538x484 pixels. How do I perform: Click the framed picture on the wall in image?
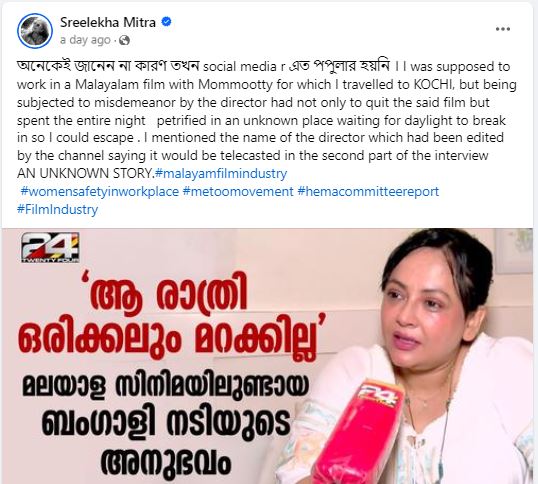[513, 250]
